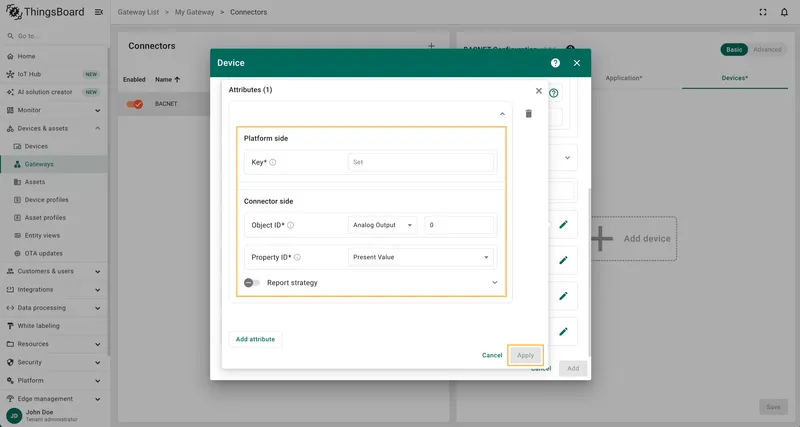Switch to Basic configuration mode

734,49
